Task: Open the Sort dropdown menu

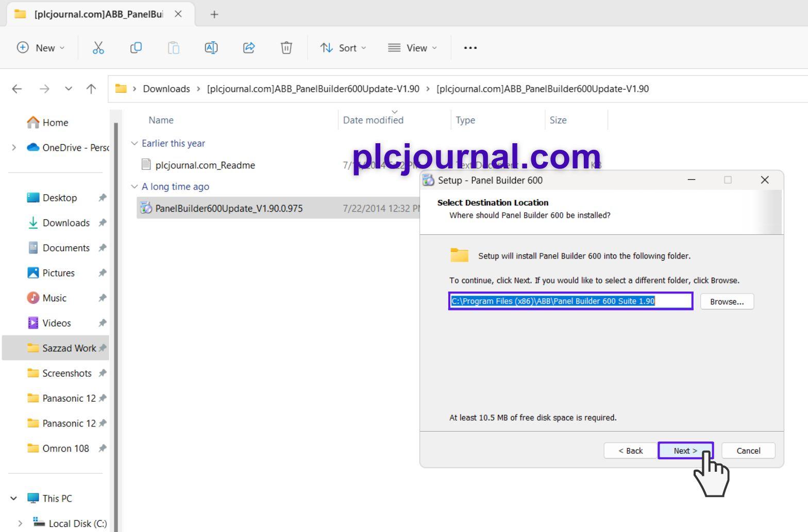Action: pyautogui.click(x=343, y=48)
